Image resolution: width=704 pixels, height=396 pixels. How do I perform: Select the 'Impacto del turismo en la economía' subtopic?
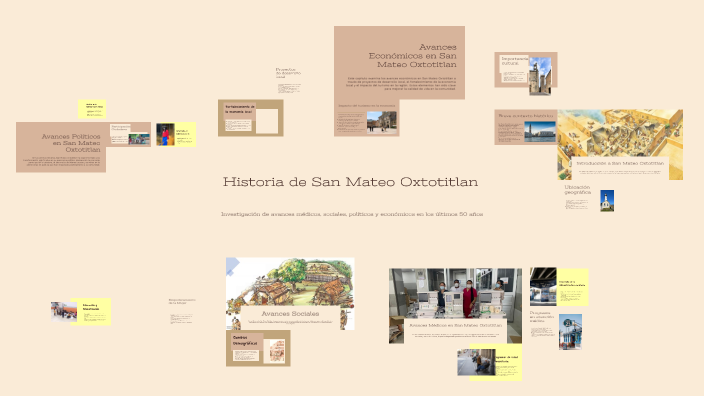(x=366, y=118)
